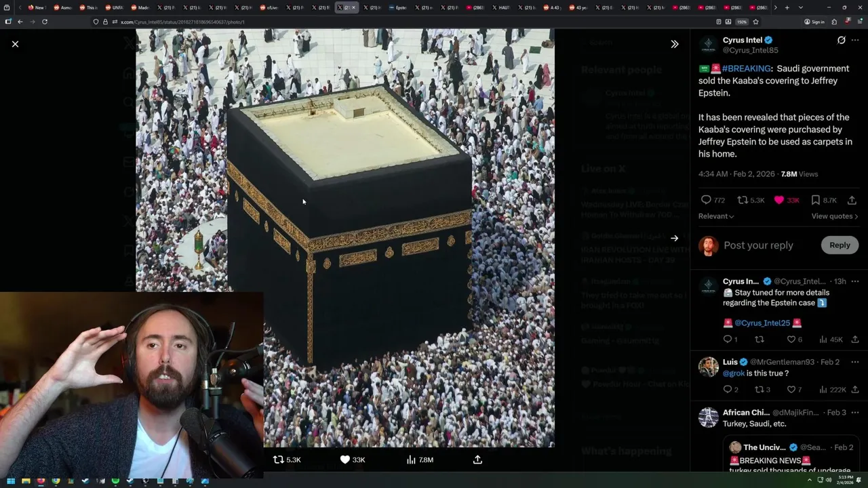Share the photo using the bottom share icon
The width and height of the screenshot is (868, 488).
click(x=477, y=460)
